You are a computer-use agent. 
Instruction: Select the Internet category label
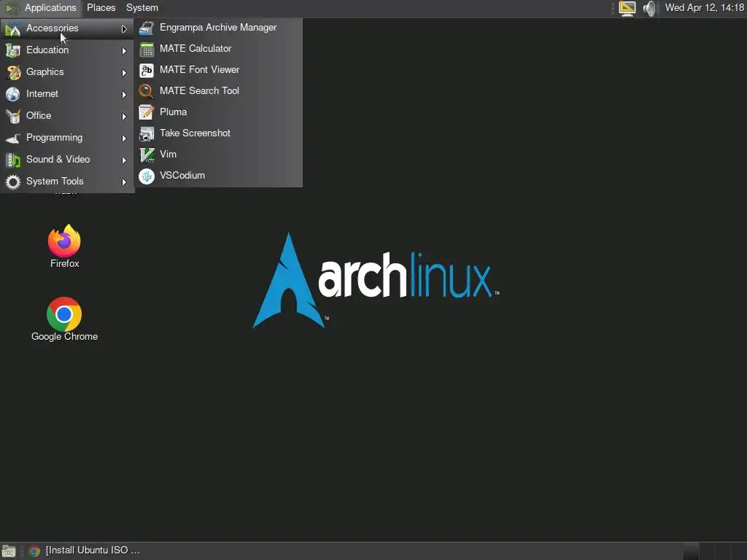pyautogui.click(x=42, y=94)
